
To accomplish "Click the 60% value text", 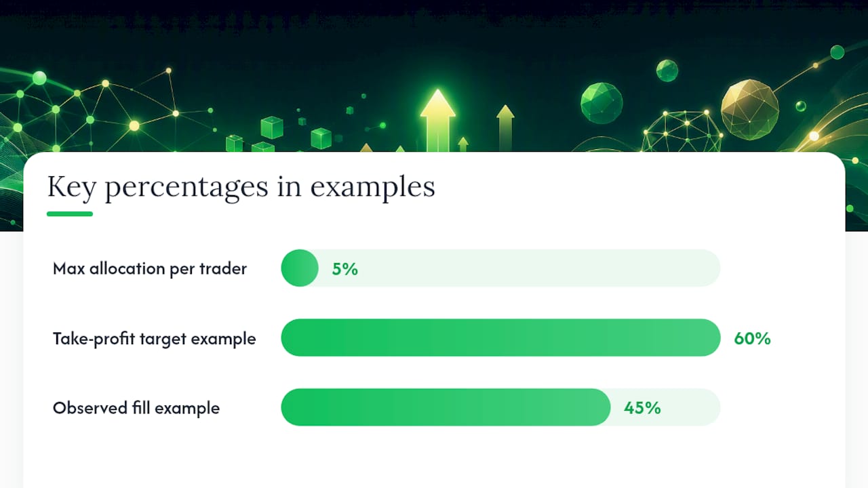I will click(752, 338).
